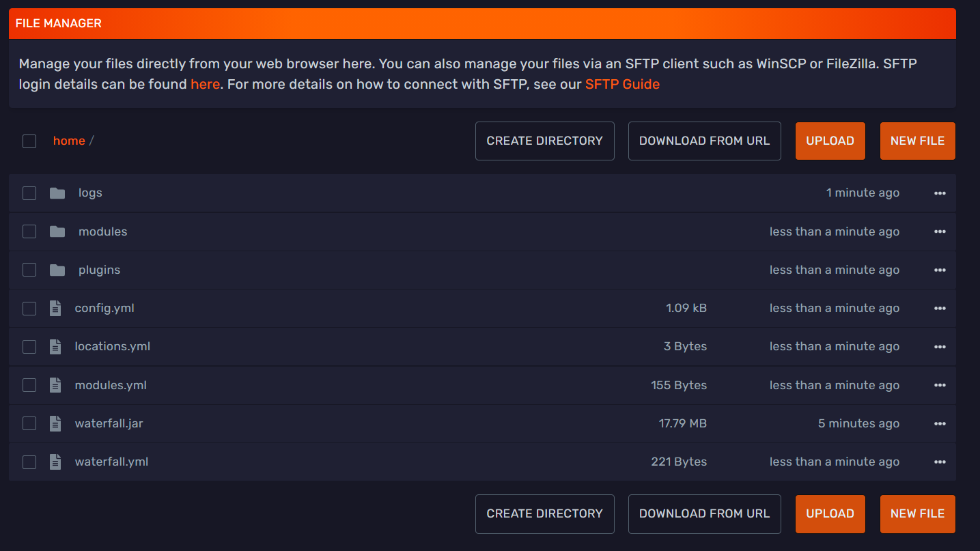Go to home in the breadcrumb
The height and width of the screenshot is (551, 980).
point(69,141)
